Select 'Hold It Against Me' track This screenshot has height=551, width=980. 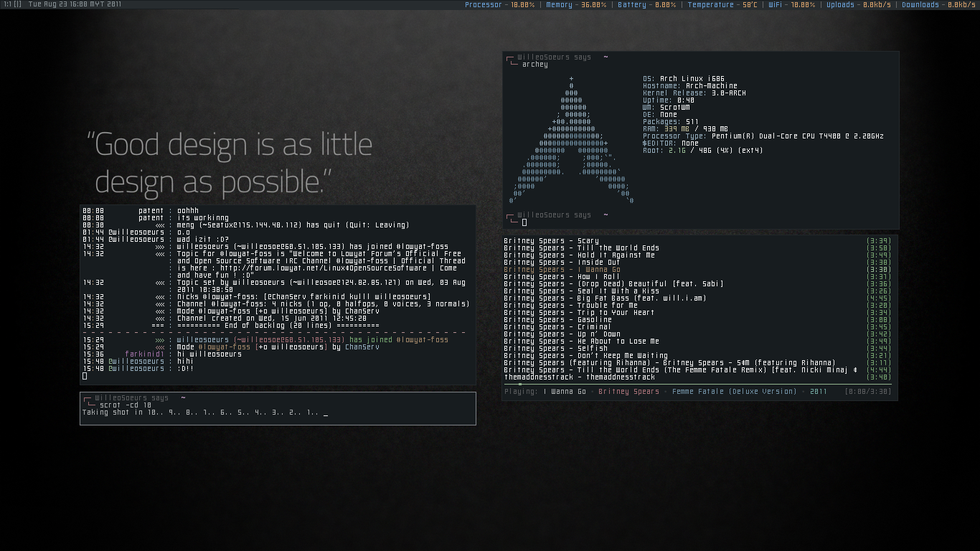click(x=697, y=255)
